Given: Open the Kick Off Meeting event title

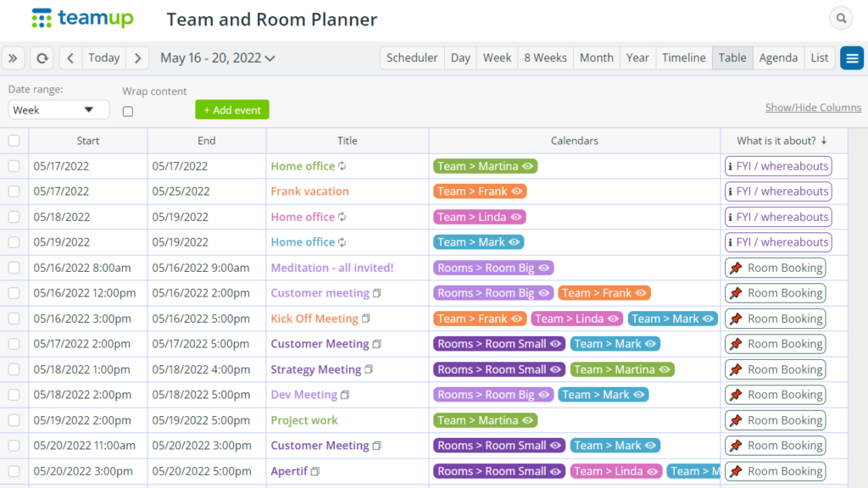Looking at the screenshot, I should (x=314, y=319).
